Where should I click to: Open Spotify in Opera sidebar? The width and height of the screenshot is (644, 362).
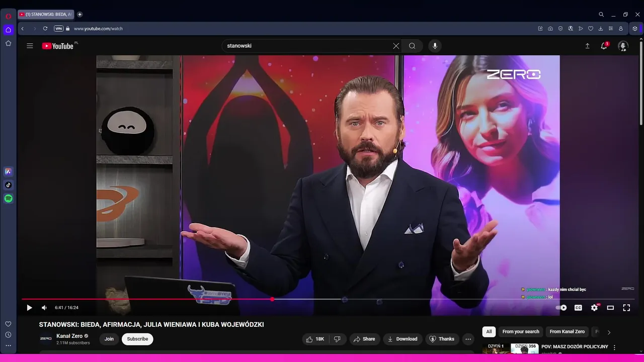pos(8,199)
